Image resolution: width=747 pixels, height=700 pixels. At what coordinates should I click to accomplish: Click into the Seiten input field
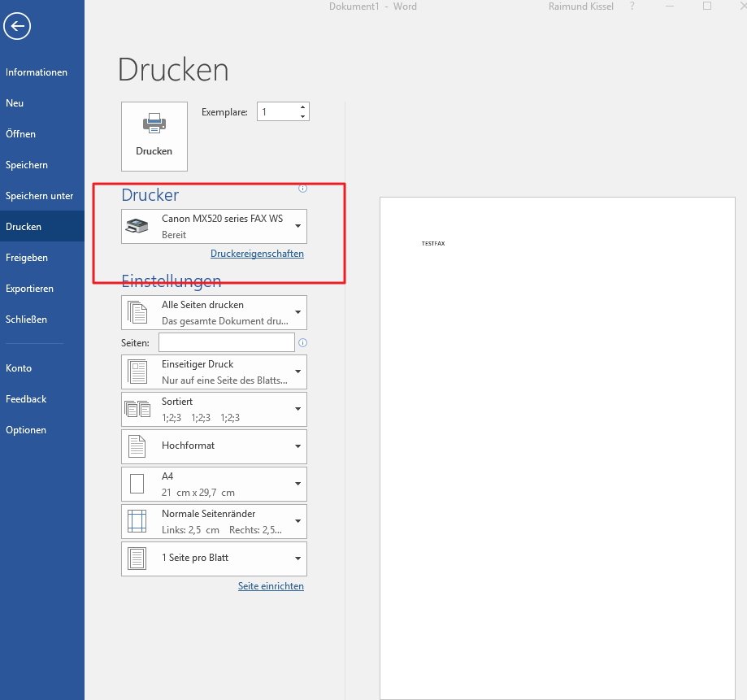pos(227,342)
